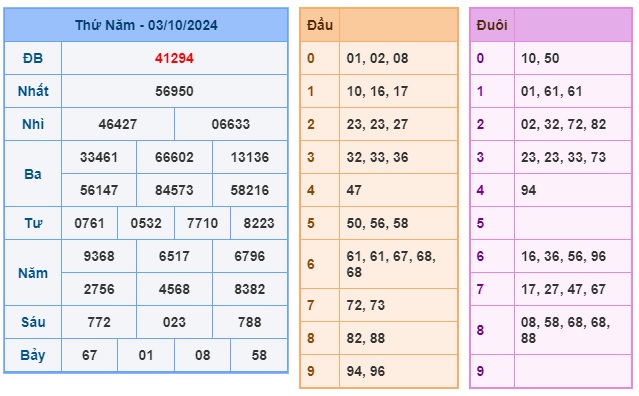Viewport: 639px width, 396px height.
Task: Click Đuôi row 4 value 94
Action: point(529,190)
